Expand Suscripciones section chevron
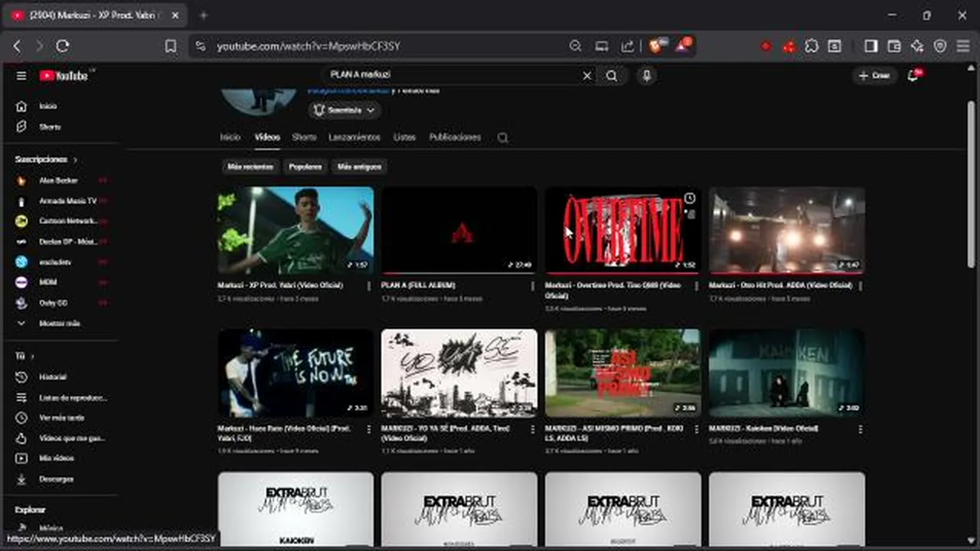 (75, 160)
